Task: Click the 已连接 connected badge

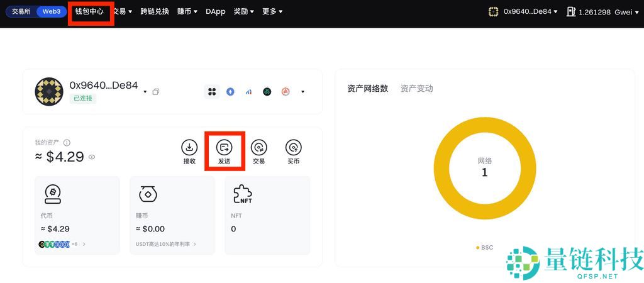Action: (83, 99)
